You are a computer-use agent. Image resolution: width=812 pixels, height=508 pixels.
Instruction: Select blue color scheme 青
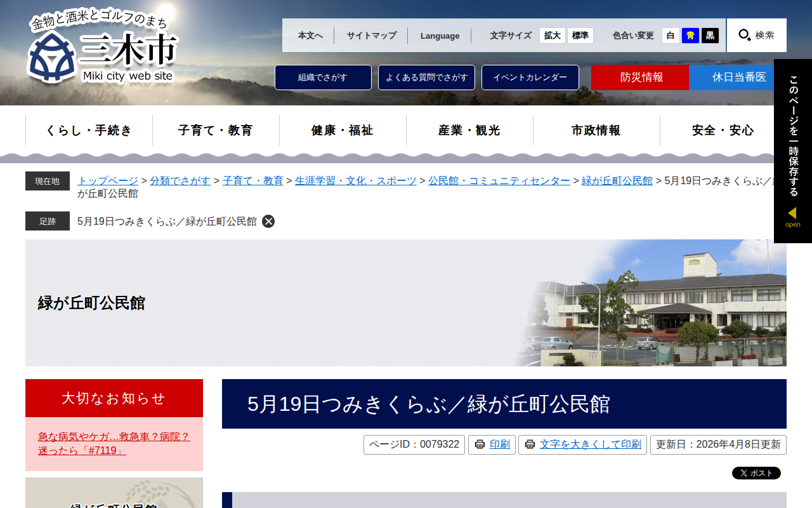pos(690,36)
